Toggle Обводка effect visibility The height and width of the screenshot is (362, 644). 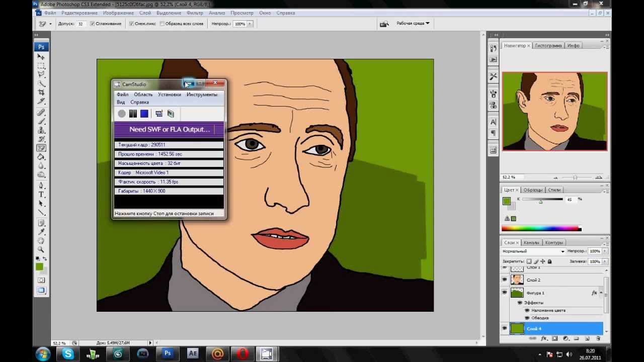click(x=527, y=318)
